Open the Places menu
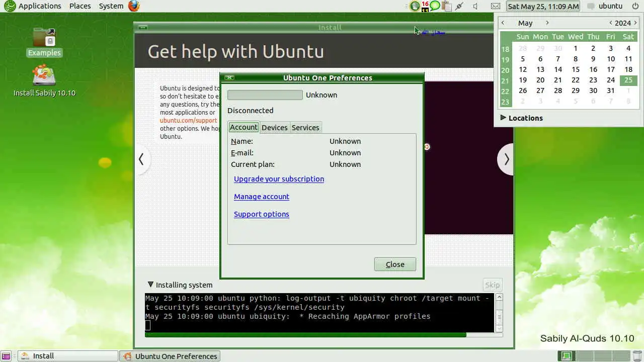The height and width of the screenshot is (362, 644). point(80,6)
